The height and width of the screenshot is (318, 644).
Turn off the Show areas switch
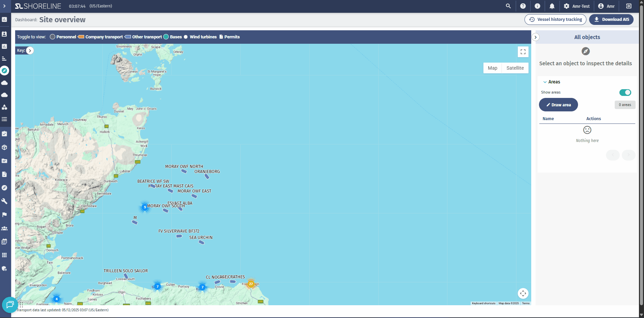pos(625,93)
